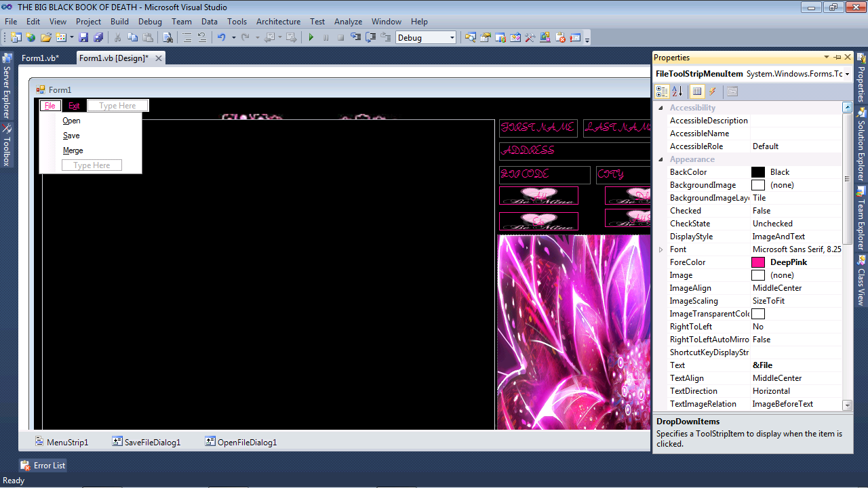This screenshot has width=868, height=488.
Task: Open Properties window position dropdown arrow
Action: point(827,58)
